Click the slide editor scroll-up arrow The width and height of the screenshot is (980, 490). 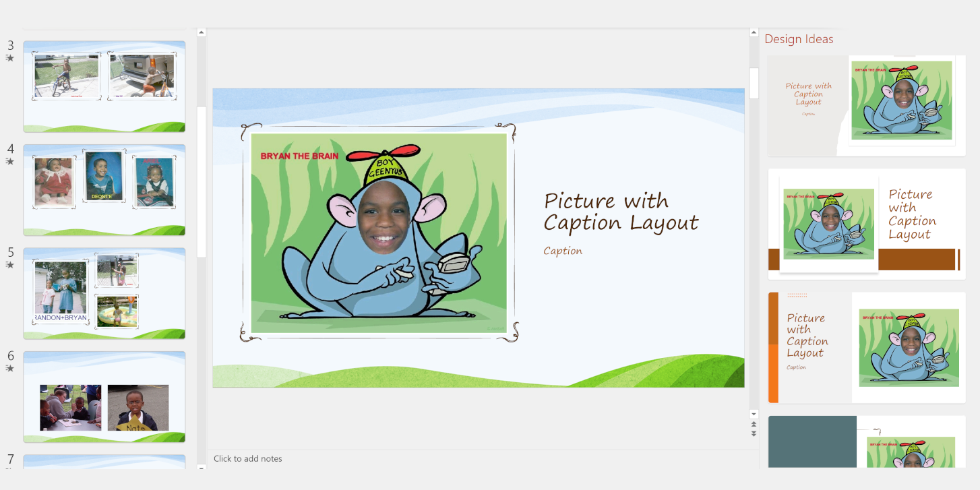click(x=754, y=32)
